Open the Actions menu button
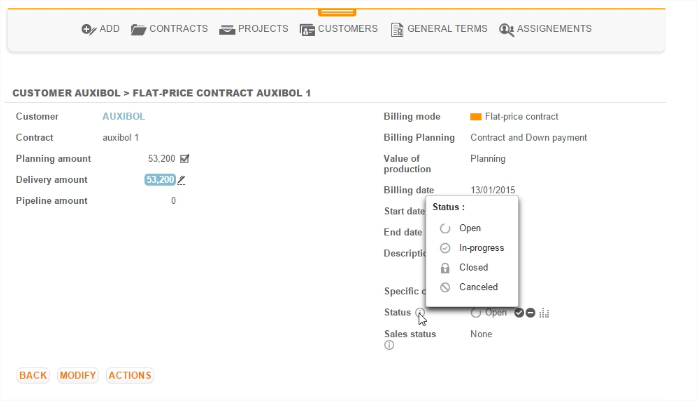697x401 pixels. tap(129, 376)
